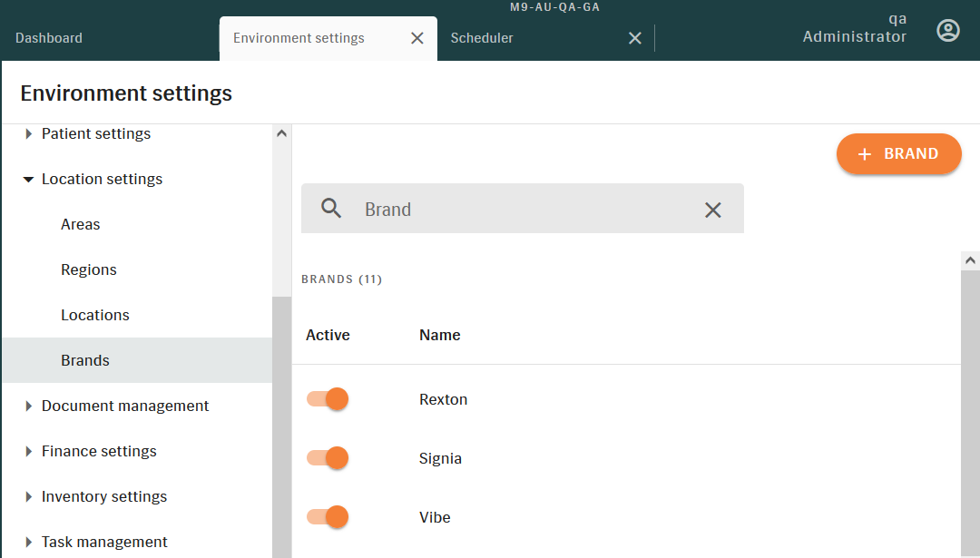Select Brands in the sidebar
Screen dimensions: 980x558
click(138, 360)
